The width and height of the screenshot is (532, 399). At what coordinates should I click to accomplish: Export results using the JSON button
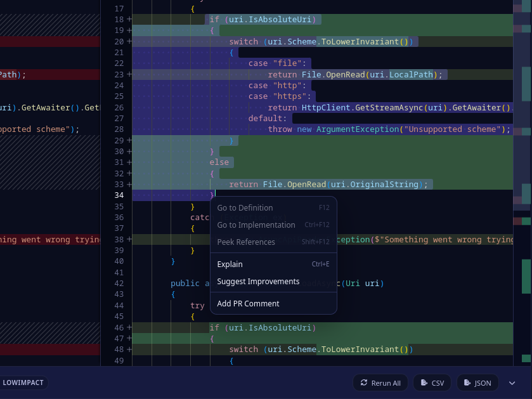tap(477, 383)
